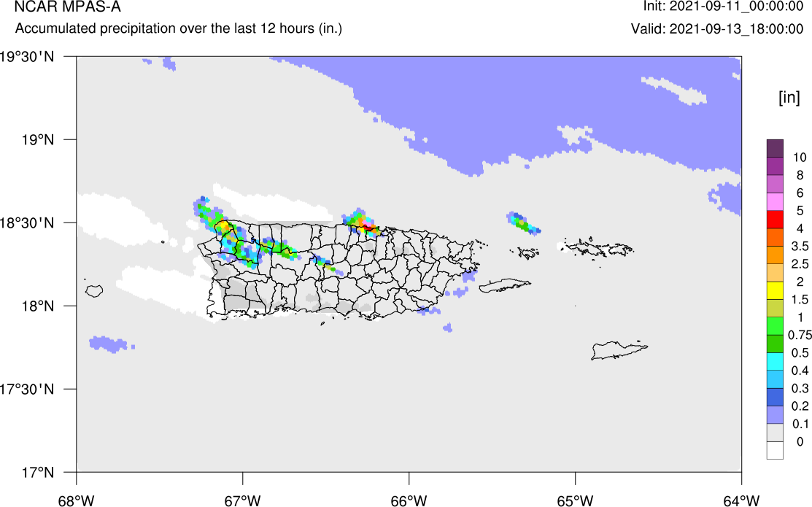Click the legend value "0.75"
The width and height of the screenshot is (812, 507).
point(800,335)
